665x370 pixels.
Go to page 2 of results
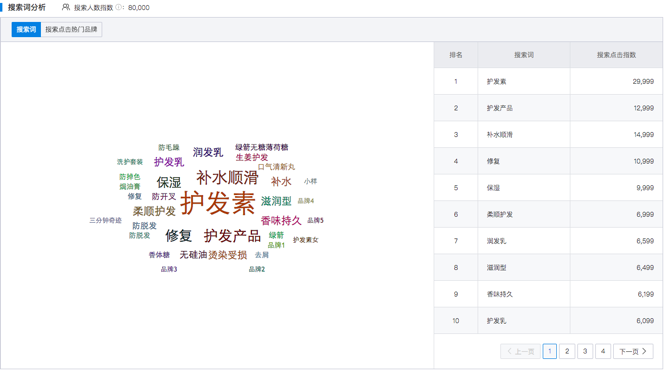567,351
